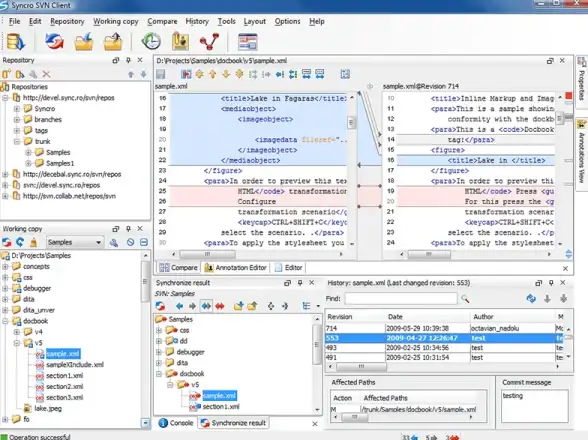This screenshot has width=588, height=440.
Task: Click the Commit folder icon in the main toolbar
Action: point(113,41)
